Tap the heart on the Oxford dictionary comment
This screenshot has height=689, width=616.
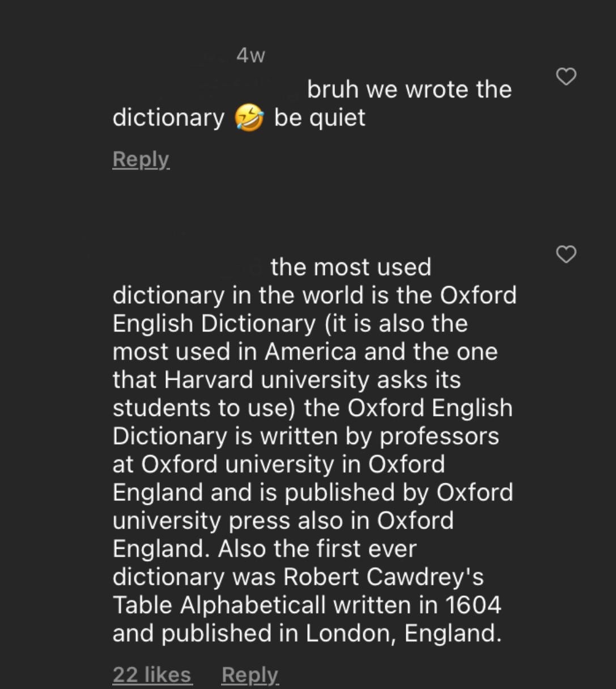[x=566, y=254]
